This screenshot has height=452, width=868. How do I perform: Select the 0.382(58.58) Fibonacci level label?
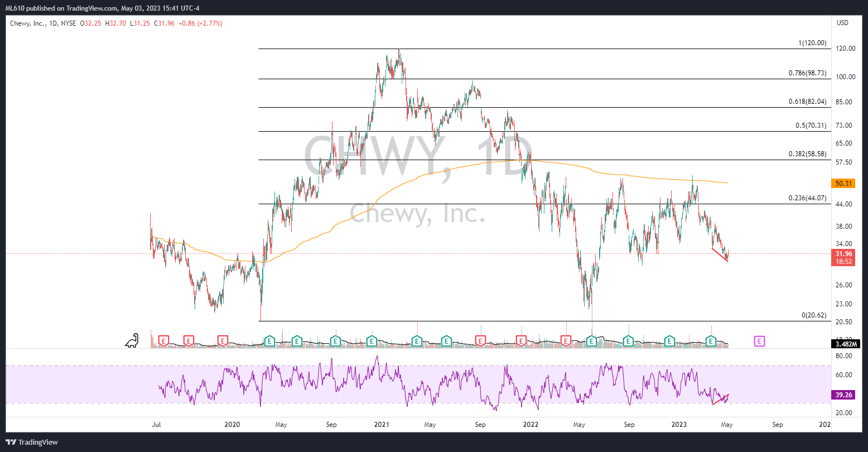pos(807,154)
